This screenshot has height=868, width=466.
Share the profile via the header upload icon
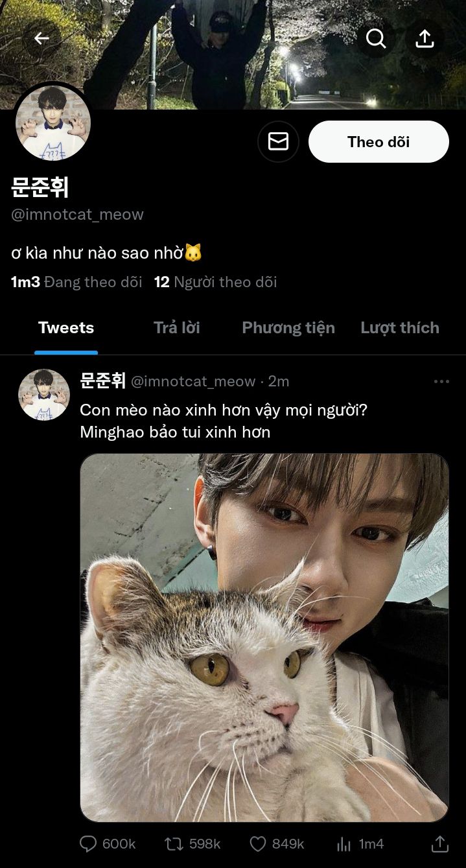click(x=425, y=39)
